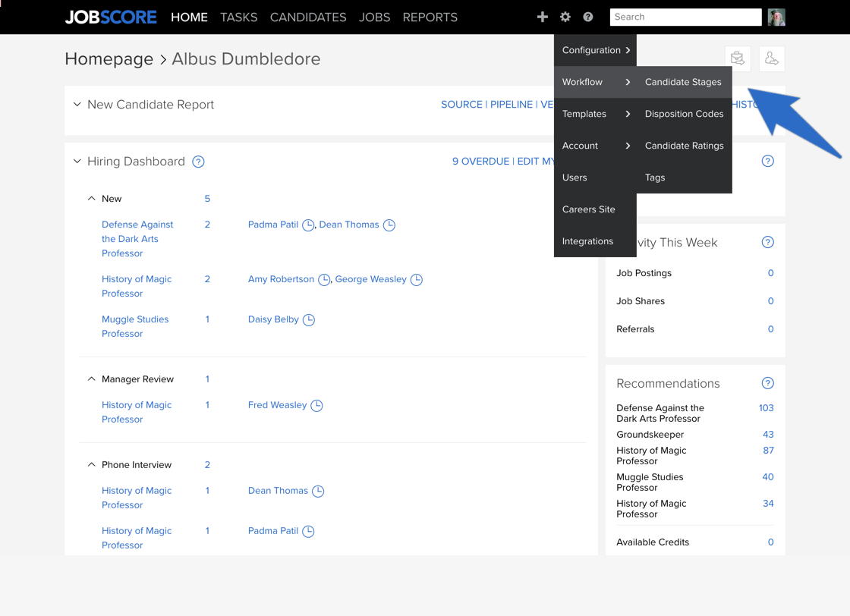Click the JOBSCORE logo

coord(110,17)
